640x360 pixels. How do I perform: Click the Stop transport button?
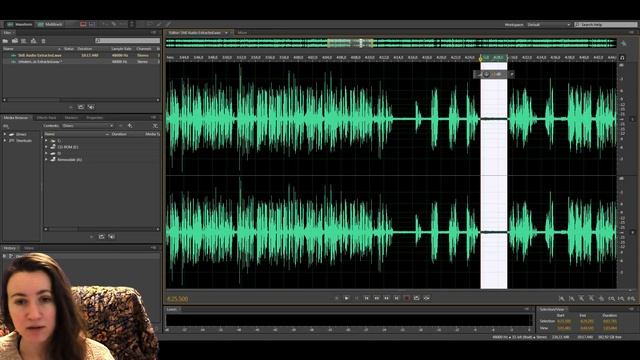336,298
